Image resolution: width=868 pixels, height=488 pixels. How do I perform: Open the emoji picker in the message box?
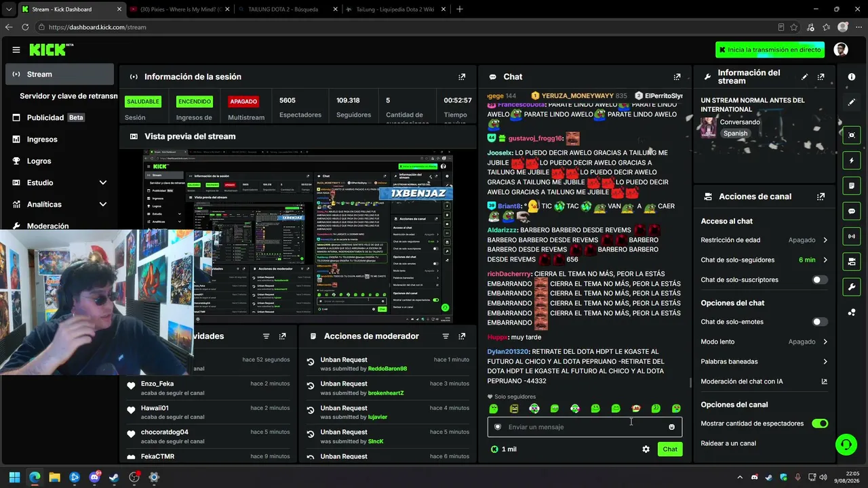pyautogui.click(x=672, y=427)
